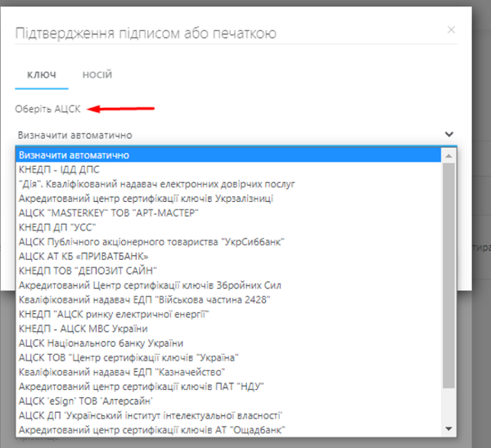
Task: Select the "Дія" qualified provider option
Action: (x=156, y=184)
